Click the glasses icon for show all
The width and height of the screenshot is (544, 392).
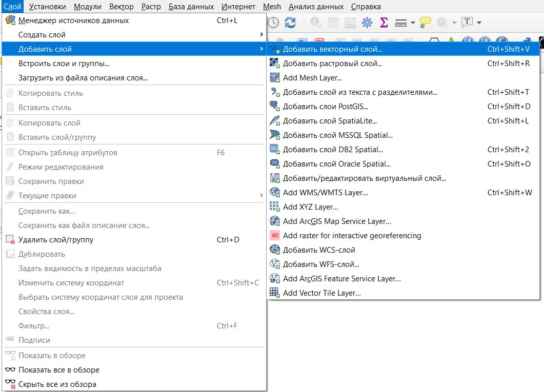[x=10, y=370]
